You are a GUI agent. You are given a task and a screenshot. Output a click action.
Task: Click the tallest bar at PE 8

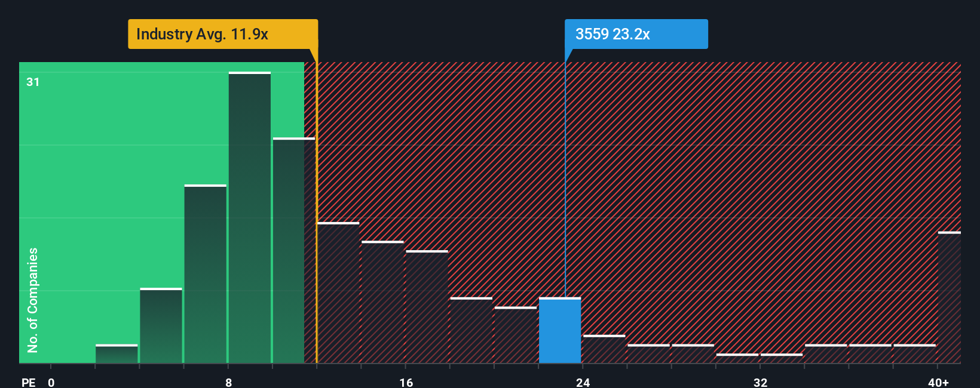tap(250, 217)
